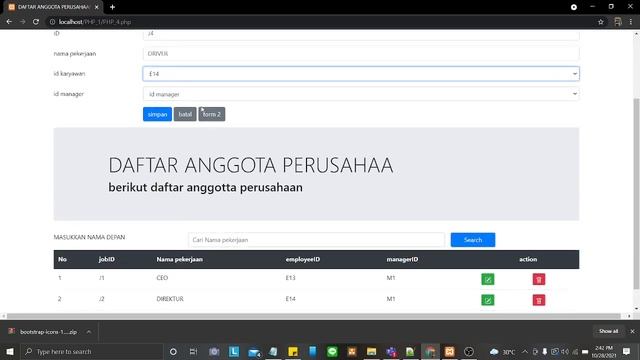Click the browser address bar URL
Image resolution: width=640 pixels, height=360 pixels.
click(95, 22)
